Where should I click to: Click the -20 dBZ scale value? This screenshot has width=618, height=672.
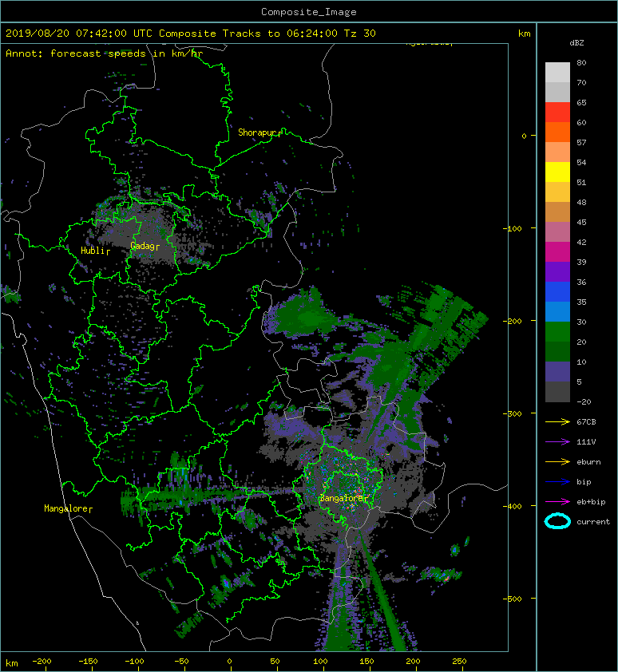coord(584,401)
